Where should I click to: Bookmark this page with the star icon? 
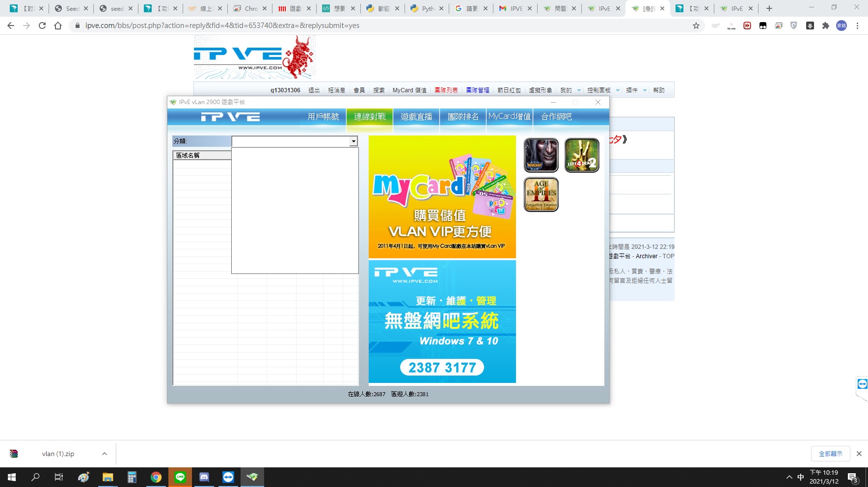pyautogui.click(x=696, y=26)
